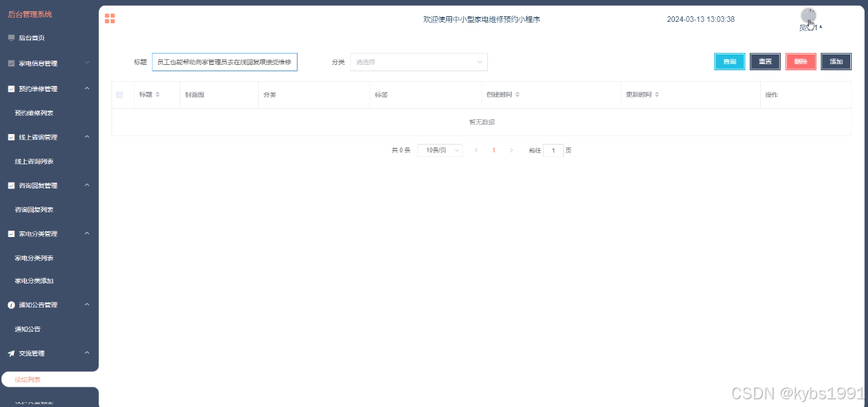Image resolution: width=868 pixels, height=407 pixels.
Task: Click the monitor icon beside 后台首页
Action: (11, 38)
